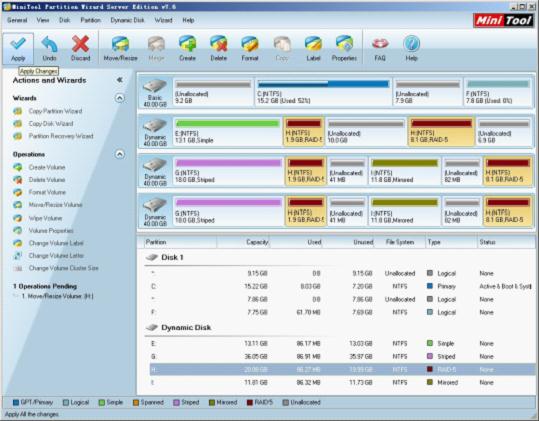The image size is (539, 421).
Task: Collapse the Wizards section
Action: 119,98
